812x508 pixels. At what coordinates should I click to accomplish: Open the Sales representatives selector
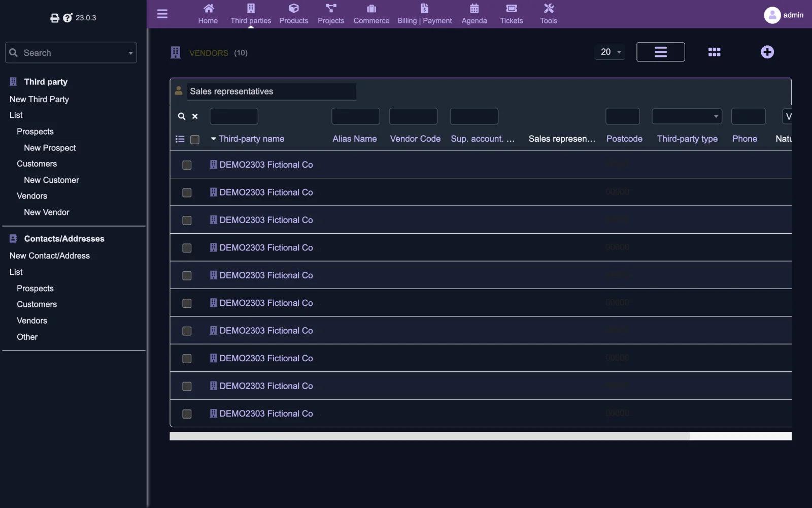coord(272,91)
